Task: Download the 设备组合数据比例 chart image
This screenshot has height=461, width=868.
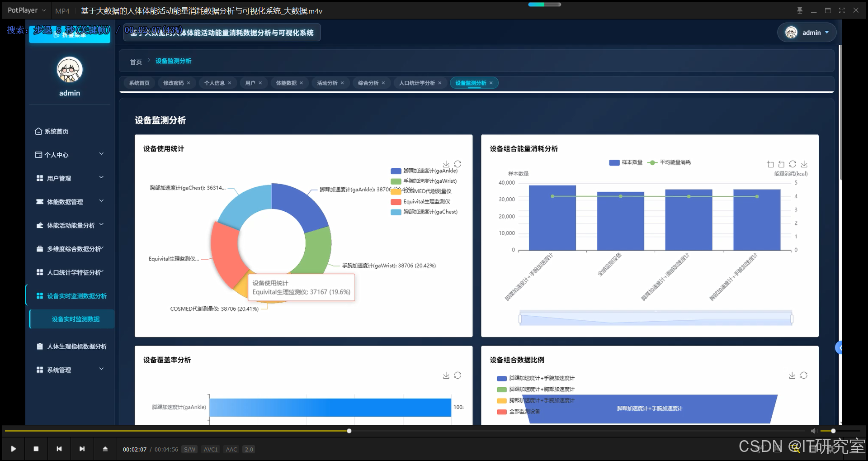Action: click(x=792, y=375)
